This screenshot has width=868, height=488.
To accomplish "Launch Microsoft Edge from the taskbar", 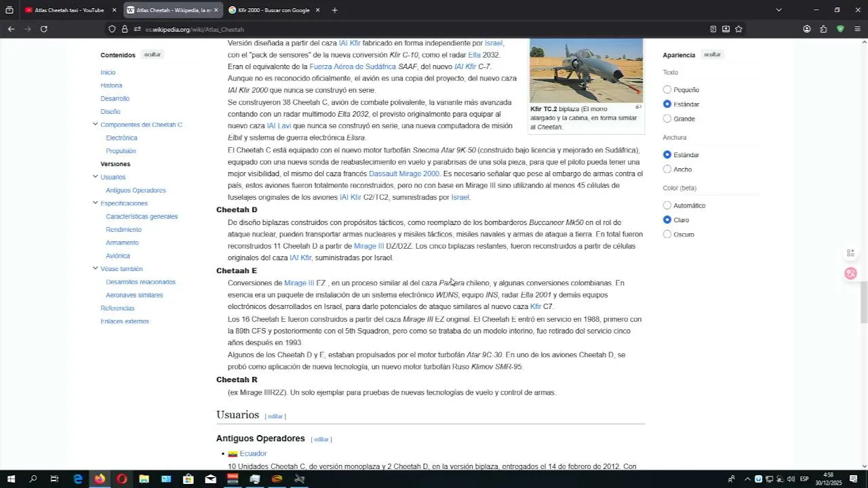I will point(77,479).
